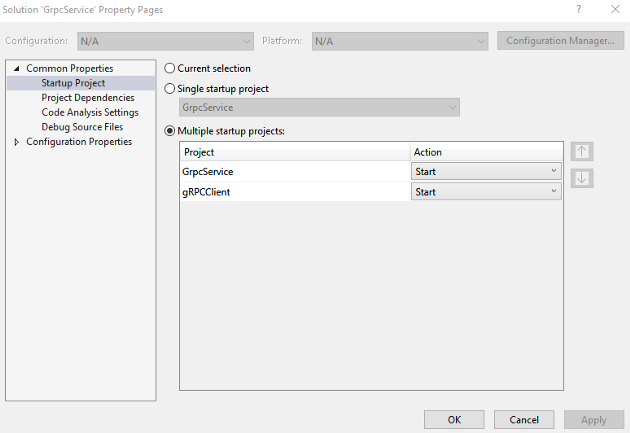The height and width of the screenshot is (433, 630).
Task: Select the Current selection radio button
Action: tap(170, 68)
